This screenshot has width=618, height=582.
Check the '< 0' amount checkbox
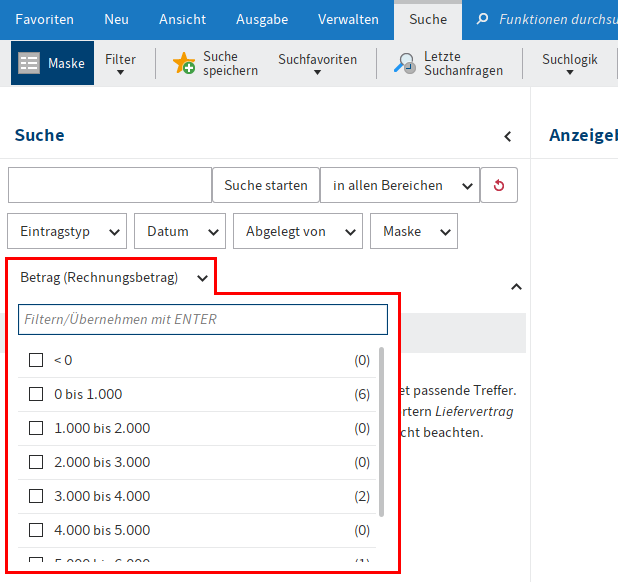[x=36, y=360]
